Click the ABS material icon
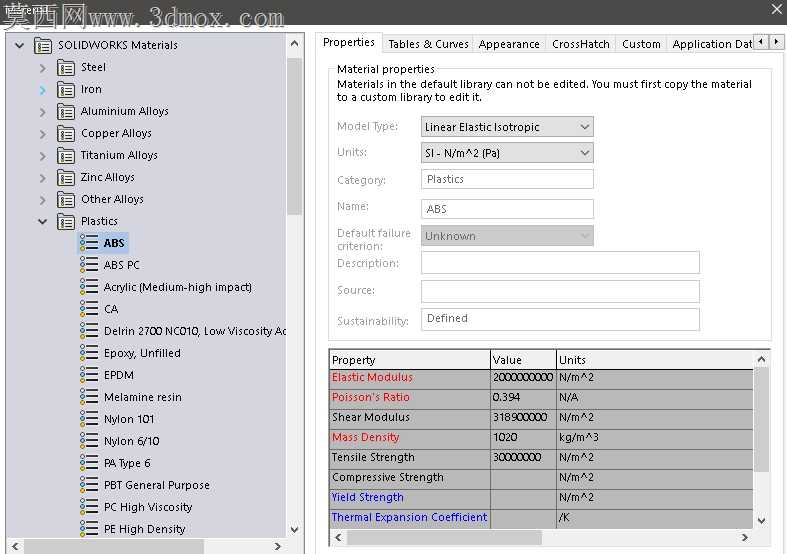The height and width of the screenshot is (554, 787). (x=89, y=243)
